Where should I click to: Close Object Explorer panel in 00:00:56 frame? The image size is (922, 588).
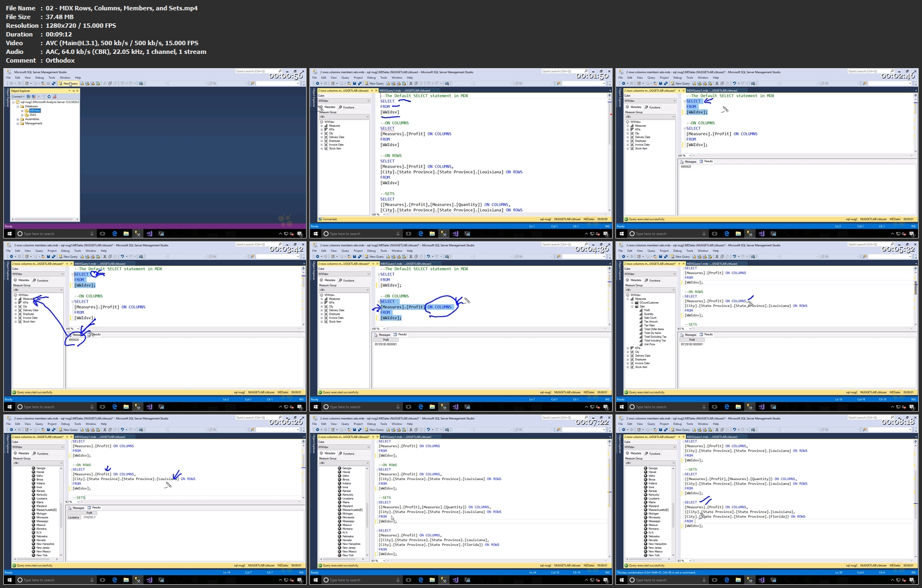[x=77, y=91]
